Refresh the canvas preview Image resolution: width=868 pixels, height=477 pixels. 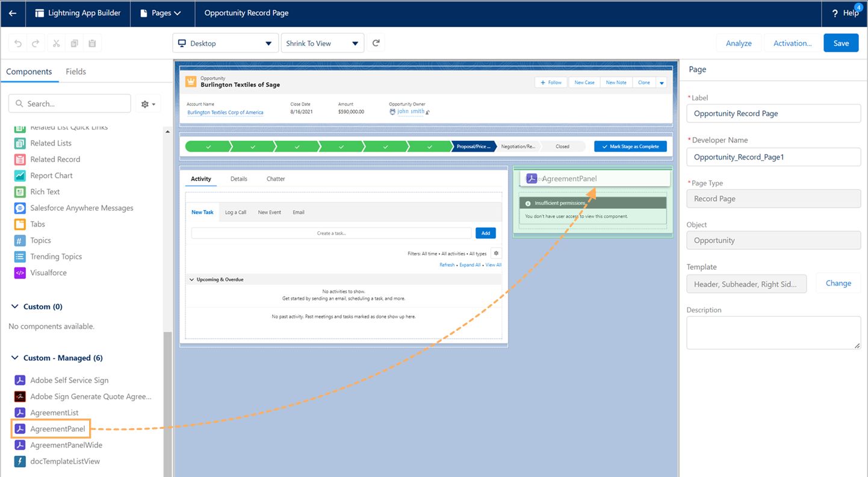coord(376,43)
